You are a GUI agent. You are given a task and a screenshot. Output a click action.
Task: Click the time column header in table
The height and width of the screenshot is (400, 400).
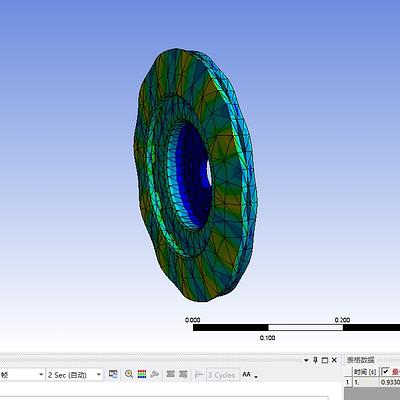[x=365, y=372]
